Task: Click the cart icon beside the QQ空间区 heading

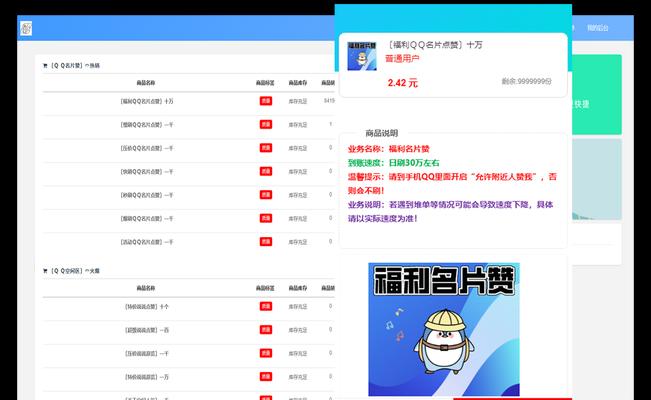Action: (x=45, y=271)
